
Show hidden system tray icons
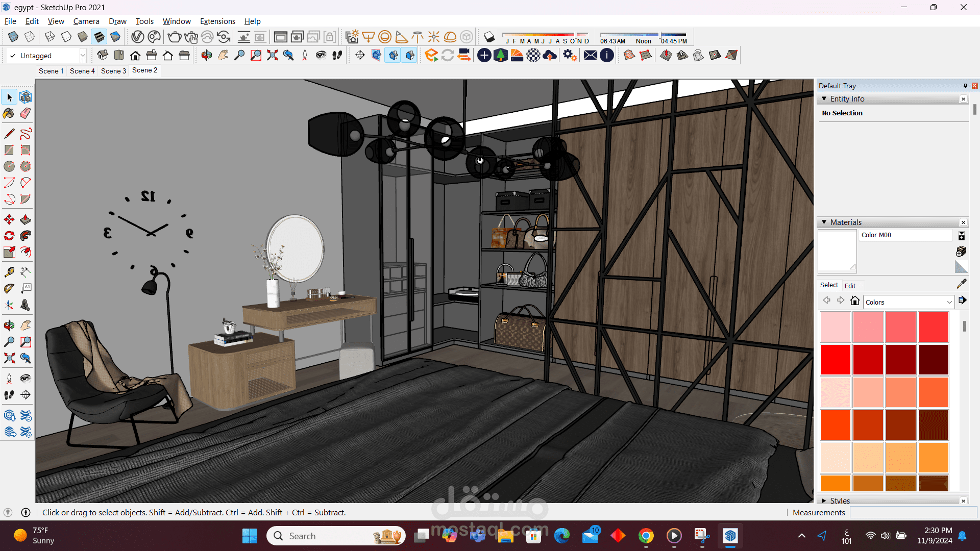pos(801,536)
